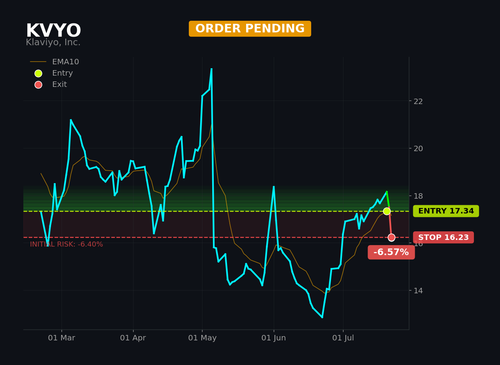Click the -6.57% loss badge
The image size is (500, 365).
391,252
